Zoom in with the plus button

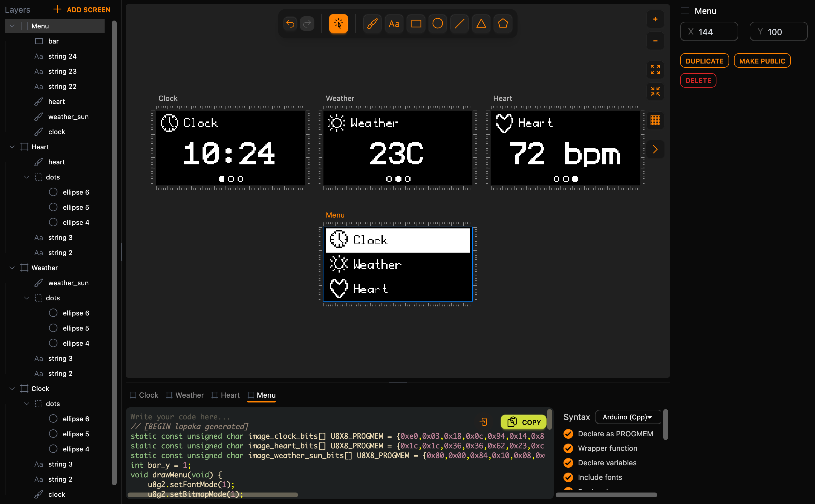[x=655, y=19]
